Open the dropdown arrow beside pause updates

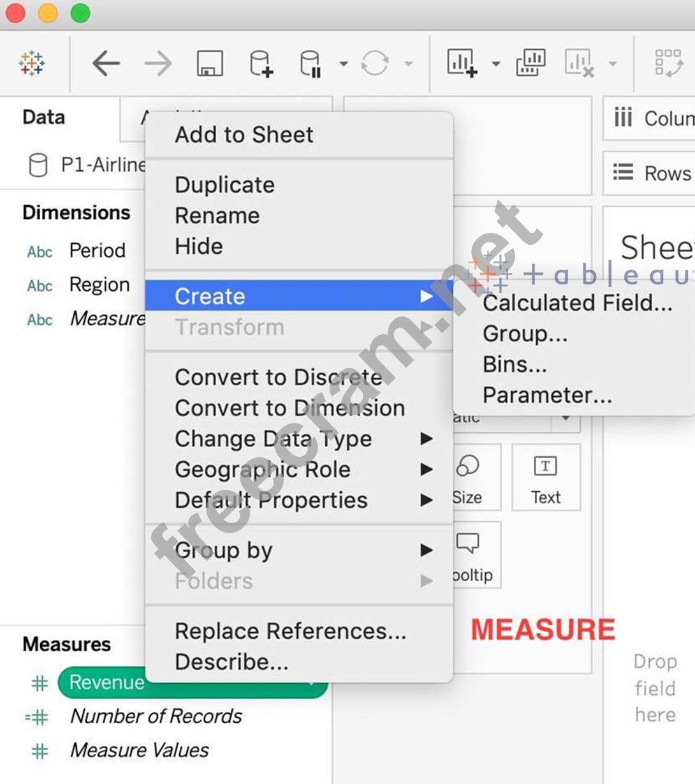click(x=343, y=64)
